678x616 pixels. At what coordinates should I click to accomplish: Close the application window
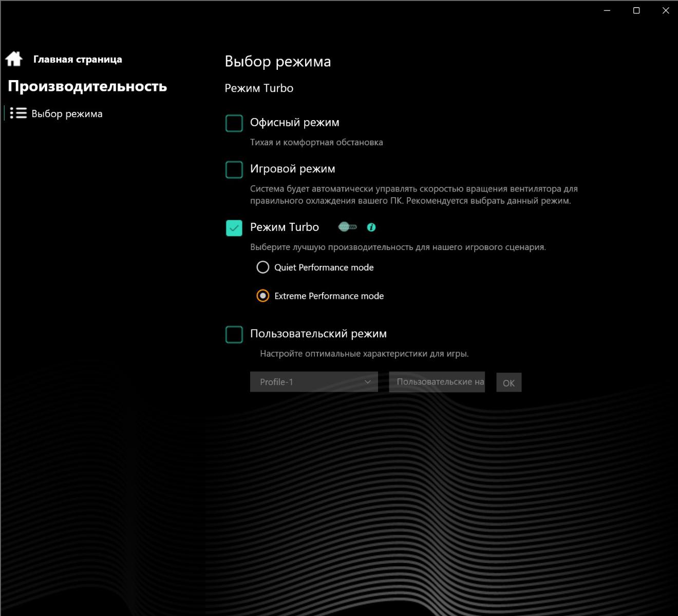[666, 10]
